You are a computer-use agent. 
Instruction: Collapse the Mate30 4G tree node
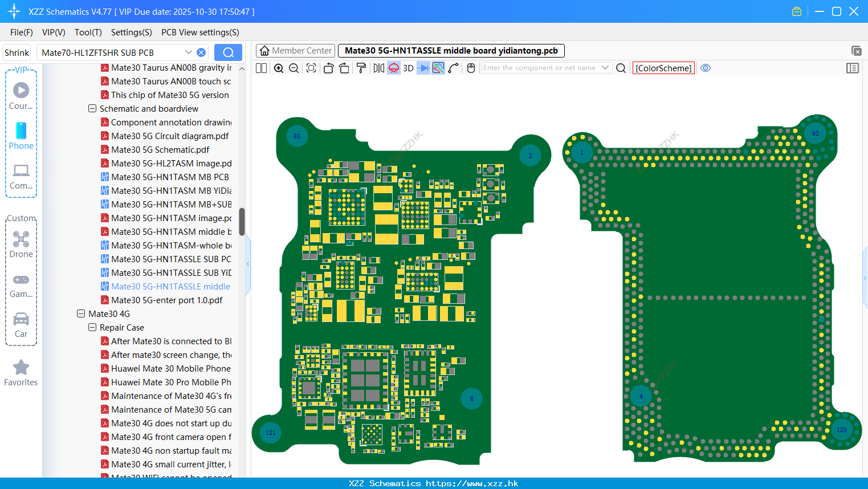[x=81, y=313]
